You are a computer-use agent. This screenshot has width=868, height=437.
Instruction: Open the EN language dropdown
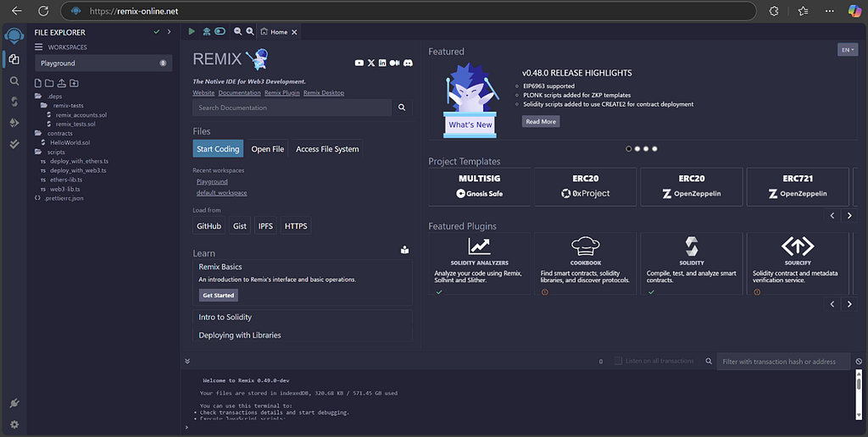click(848, 50)
